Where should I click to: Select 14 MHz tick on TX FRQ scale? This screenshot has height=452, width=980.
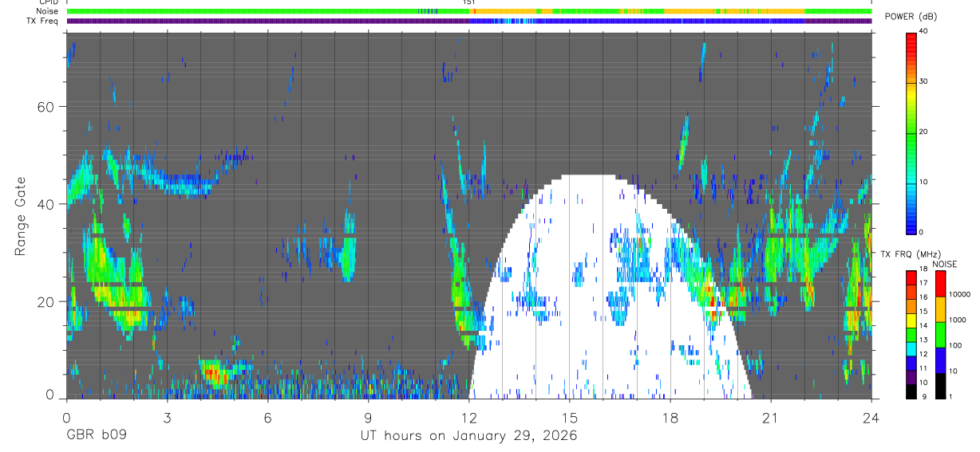(x=923, y=326)
